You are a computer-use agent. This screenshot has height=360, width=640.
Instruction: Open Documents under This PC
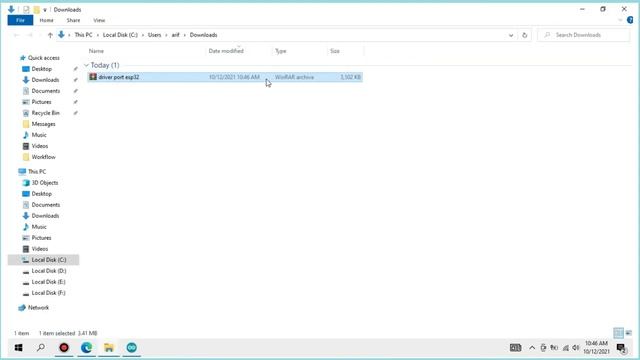[46, 205]
